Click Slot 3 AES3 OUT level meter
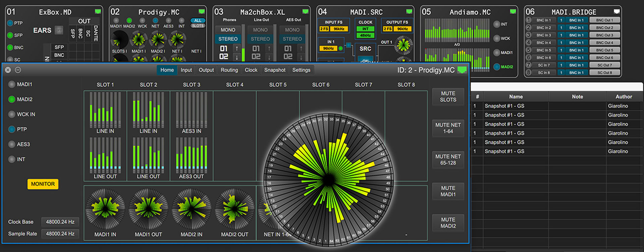Screen dimensions: 644x252 (192, 155)
